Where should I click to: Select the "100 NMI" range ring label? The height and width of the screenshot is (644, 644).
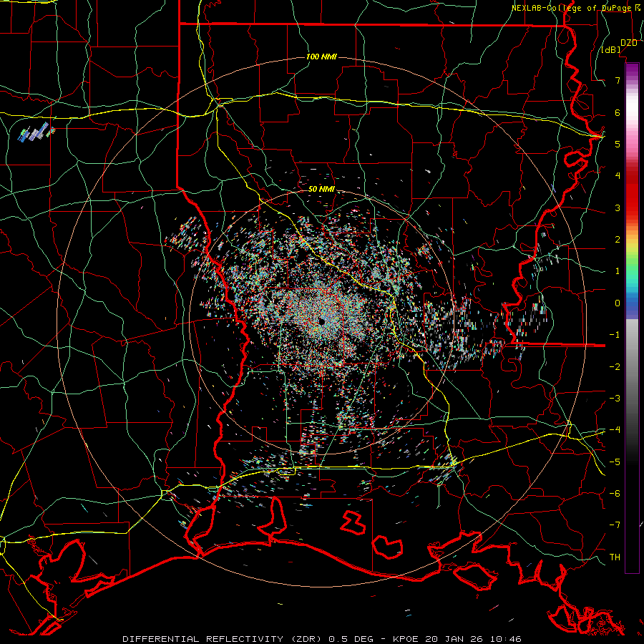321,57
